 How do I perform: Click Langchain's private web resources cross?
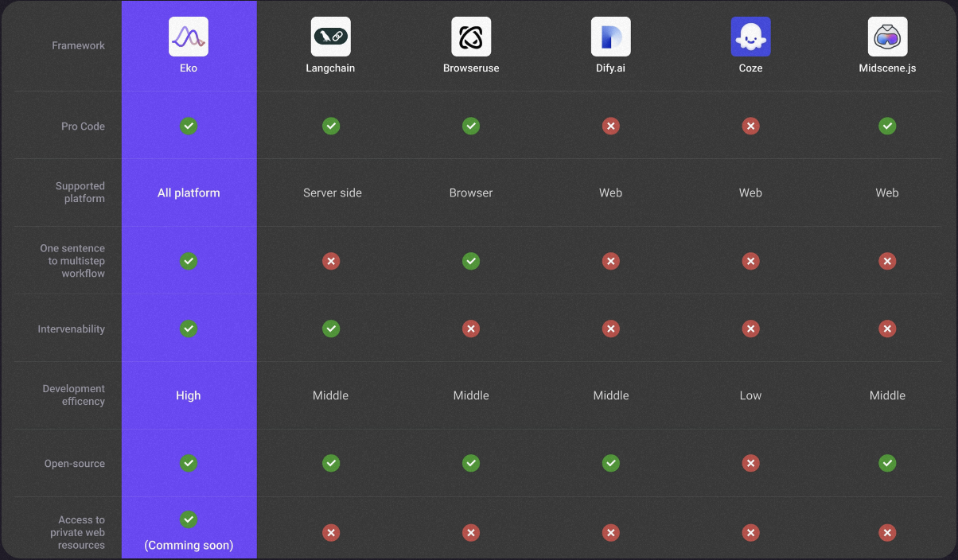pos(331,533)
